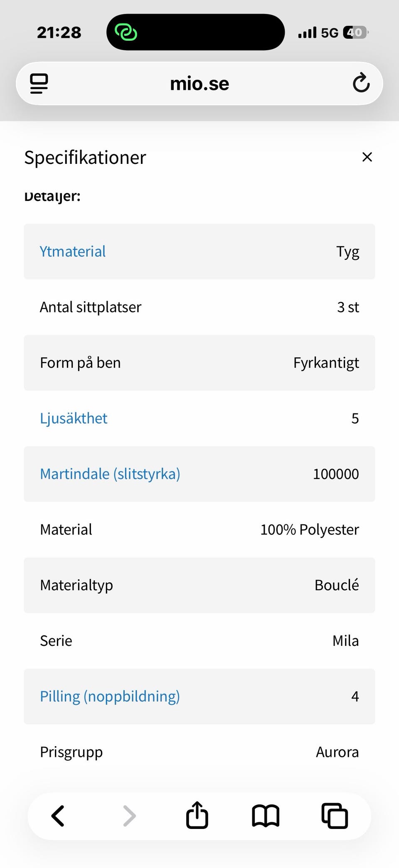Tap the Specifikationer heading

click(x=85, y=158)
